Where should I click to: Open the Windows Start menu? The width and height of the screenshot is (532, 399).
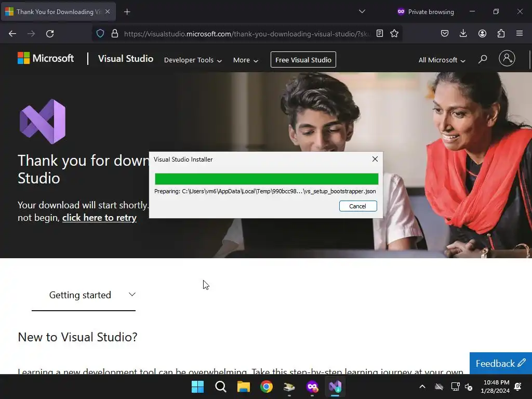(x=197, y=387)
